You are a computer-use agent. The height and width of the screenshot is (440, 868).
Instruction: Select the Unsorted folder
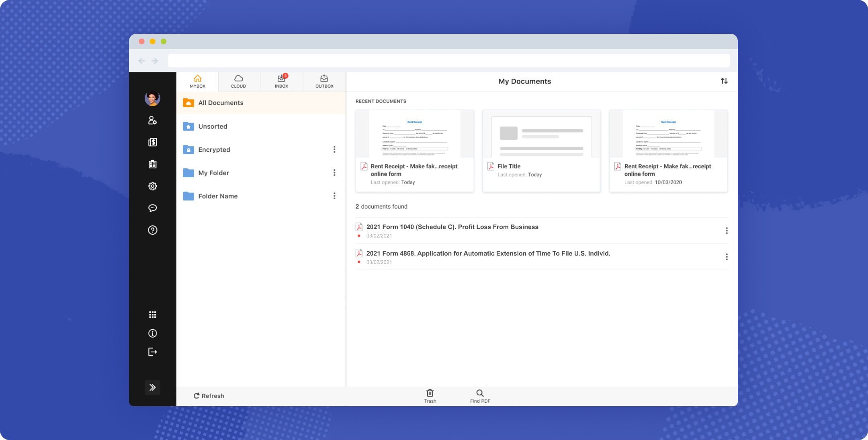pyautogui.click(x=213, y=126)
